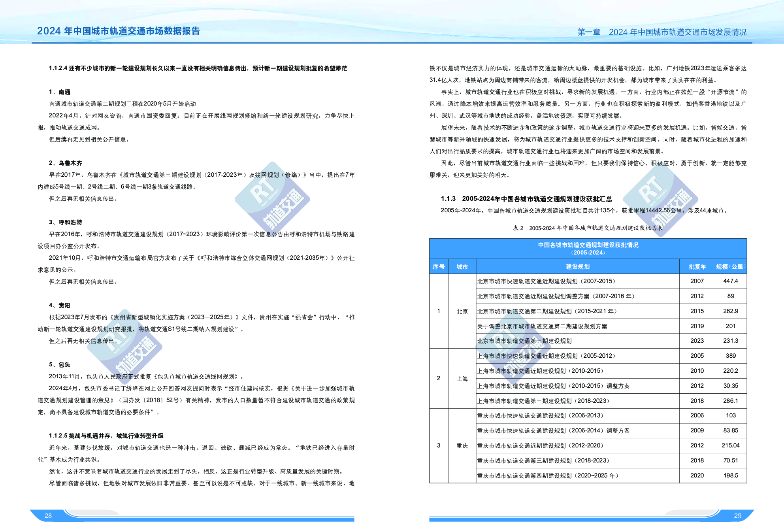Click the '规模（公里）' column header
Image resolution: width=784 pixels, height=532 pixels.
pos(731,267)
